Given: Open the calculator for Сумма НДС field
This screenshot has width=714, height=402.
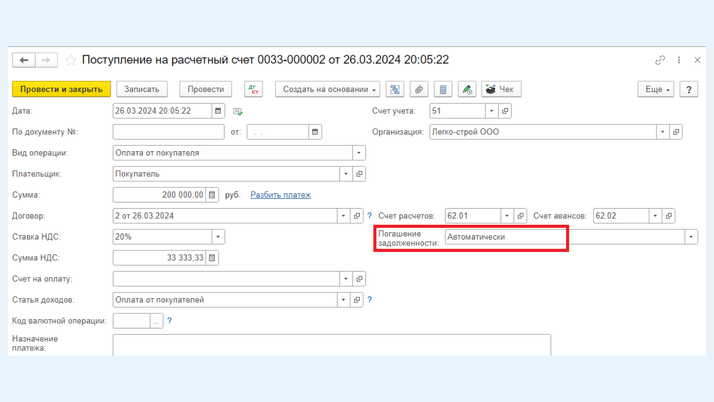Looking at the screenshot, I should pos(212,258).
